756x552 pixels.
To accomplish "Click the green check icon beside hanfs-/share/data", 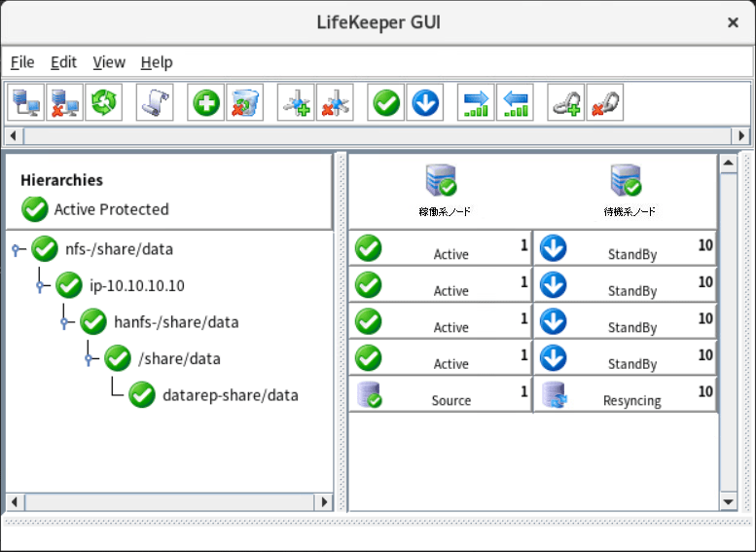I will tap(93, 322).
